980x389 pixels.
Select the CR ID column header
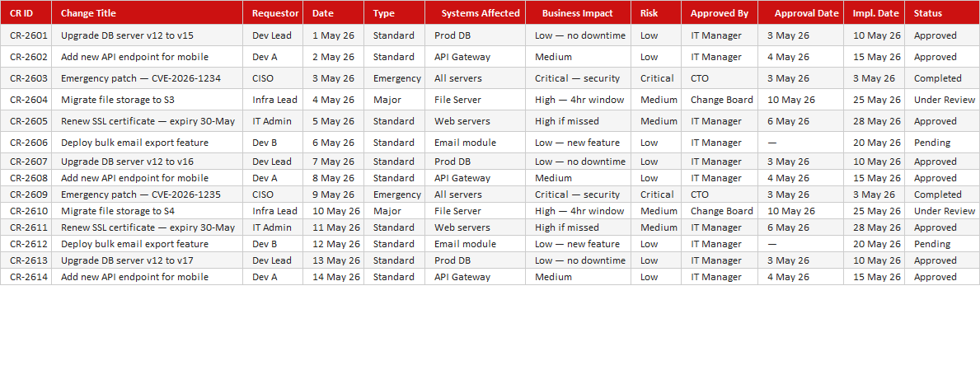click(x=26, y=13)
